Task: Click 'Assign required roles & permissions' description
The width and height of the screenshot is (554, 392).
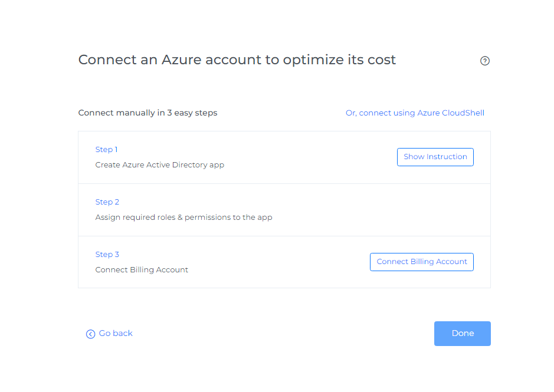Action: pos(183,218)
